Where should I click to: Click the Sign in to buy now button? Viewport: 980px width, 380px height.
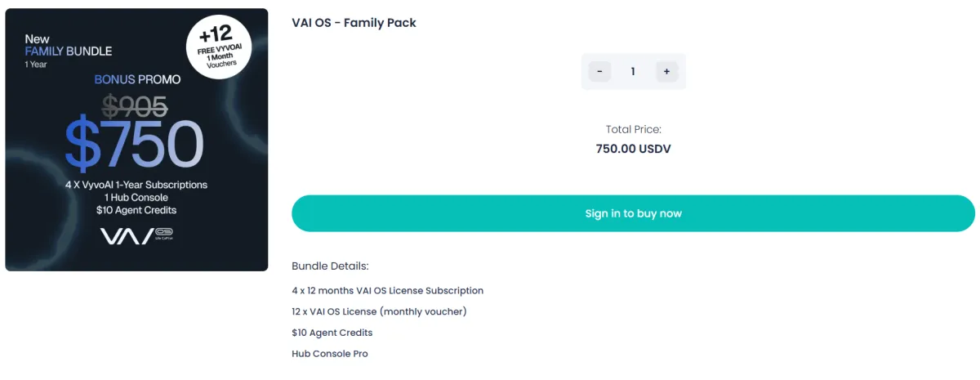633,213
